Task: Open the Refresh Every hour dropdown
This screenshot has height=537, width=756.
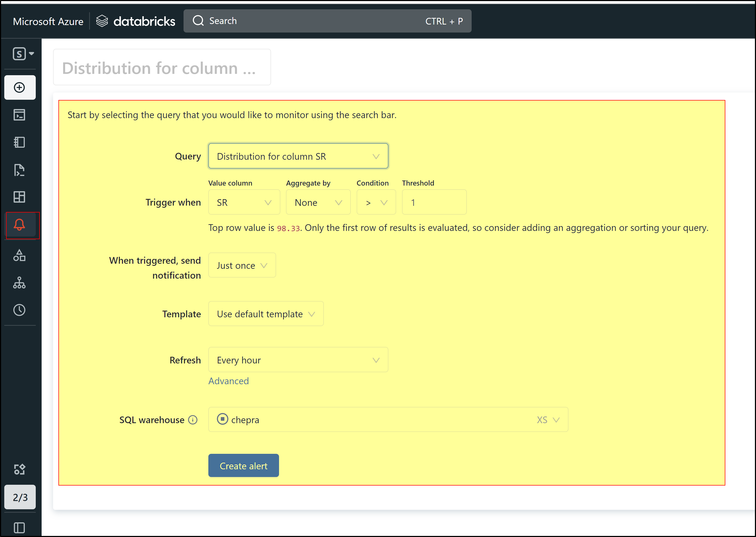Action: tap(298, 360)
